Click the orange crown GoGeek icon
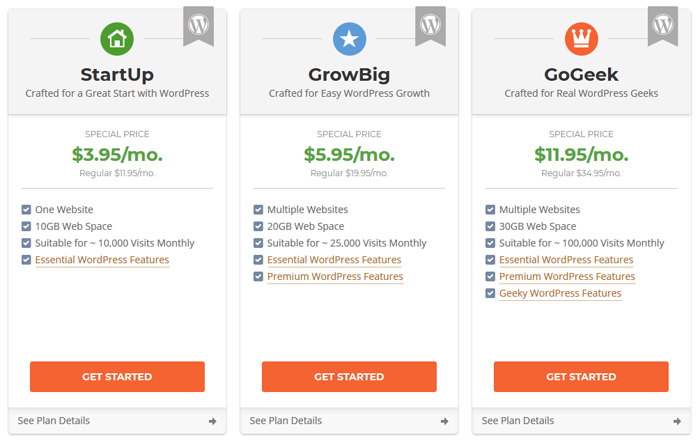This screenshot has height=445, width=700. click(581, 39)
